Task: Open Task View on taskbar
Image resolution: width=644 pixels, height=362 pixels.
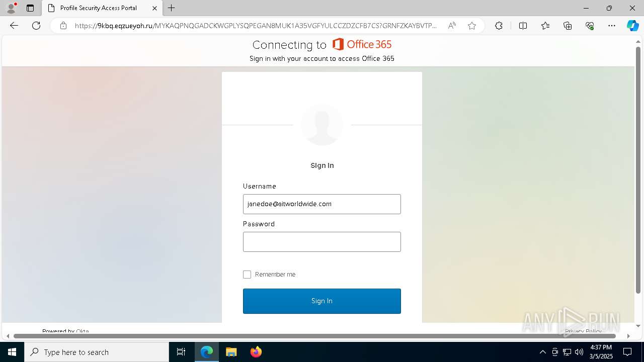Action: tap(181, 352)
